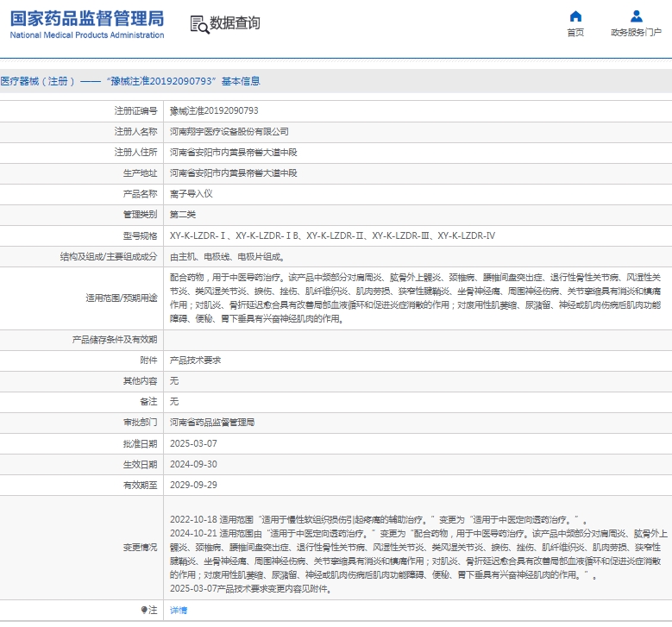Screen dimensions: 672x627
Task: Click the expiry date 2029-09-29
Action: tap(193, 486)
